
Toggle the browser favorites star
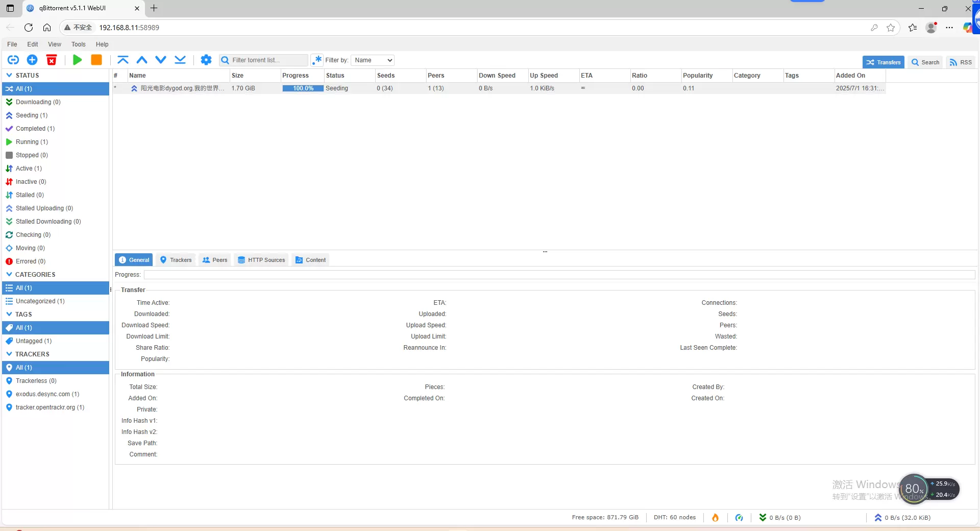891,28
